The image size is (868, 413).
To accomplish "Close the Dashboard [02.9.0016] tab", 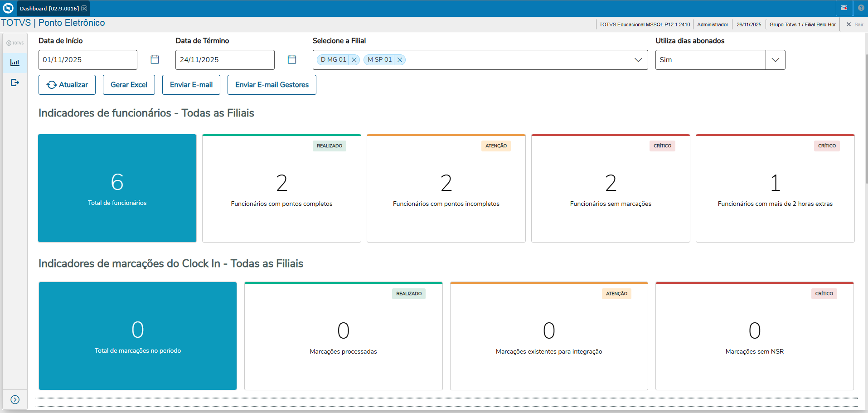I will coord(84,9).
